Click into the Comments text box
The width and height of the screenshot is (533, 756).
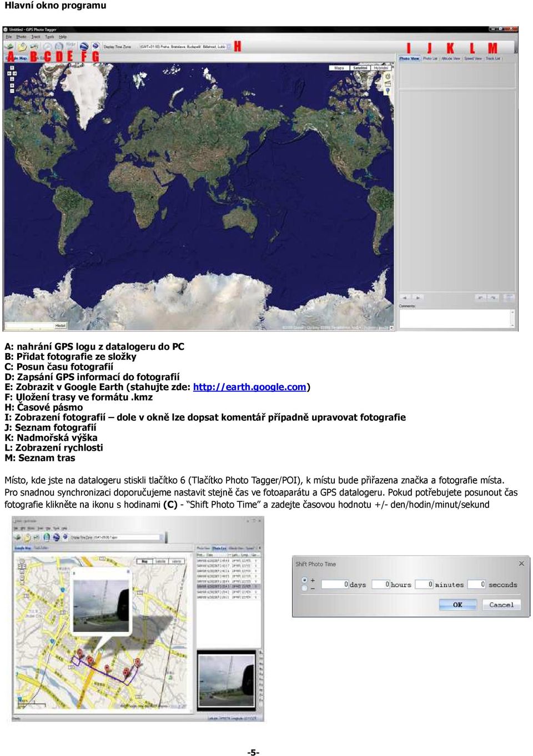pos(456,319)
